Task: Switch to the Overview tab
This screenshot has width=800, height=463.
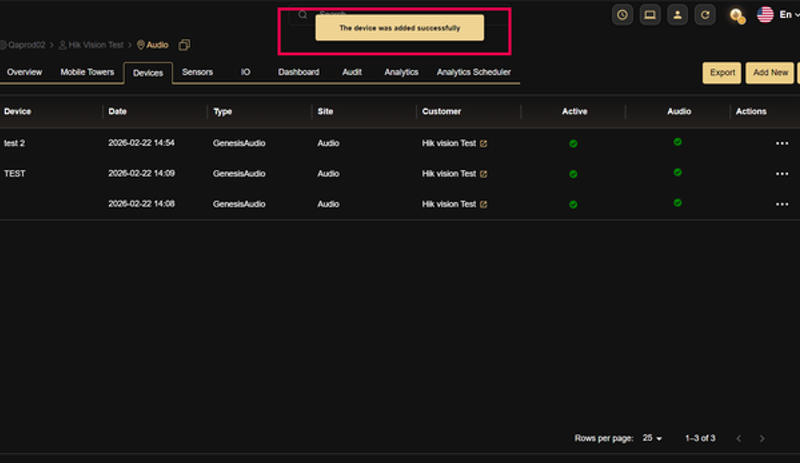Action: click(x=24, y=72)
